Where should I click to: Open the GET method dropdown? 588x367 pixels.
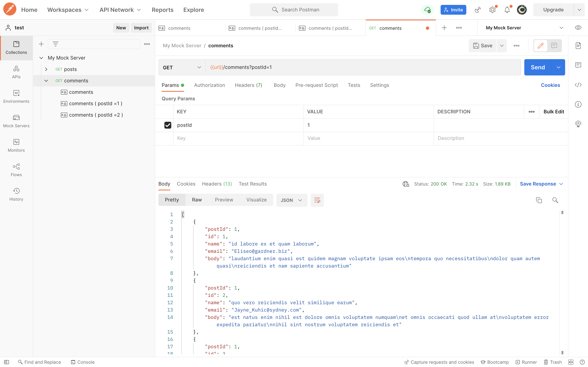[x=182, y=67]
